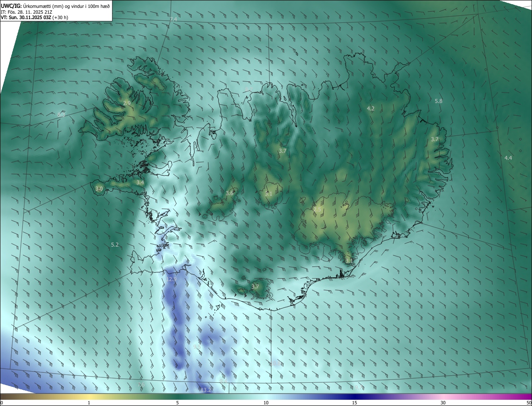Image resolution: width=532 pixels, height=406 pixels.
Task: Click the color bar tick label "50"
Action: (x=528, y=403)
